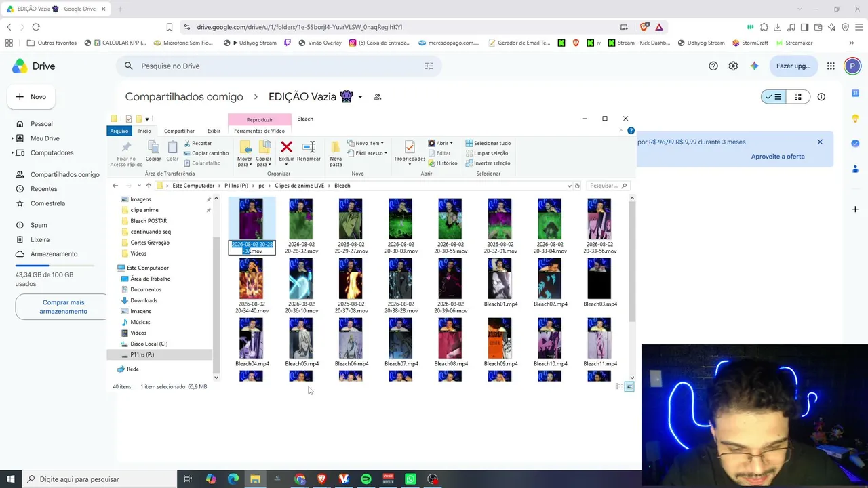Open the Fácil acesso dropdown

click(367, 153)
